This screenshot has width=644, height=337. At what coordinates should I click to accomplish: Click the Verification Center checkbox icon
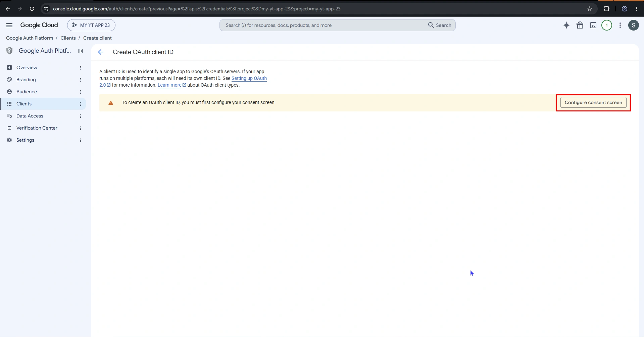coord(9,128)
